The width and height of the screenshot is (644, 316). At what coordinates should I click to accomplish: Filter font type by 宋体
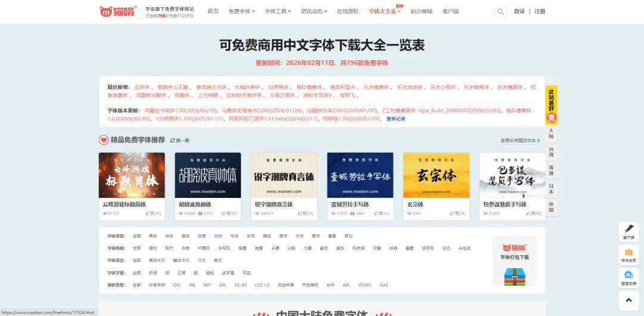[169, 236]
